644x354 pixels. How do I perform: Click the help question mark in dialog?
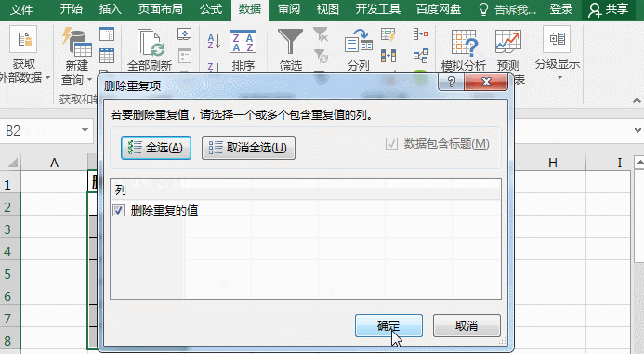tap(451, 82)
